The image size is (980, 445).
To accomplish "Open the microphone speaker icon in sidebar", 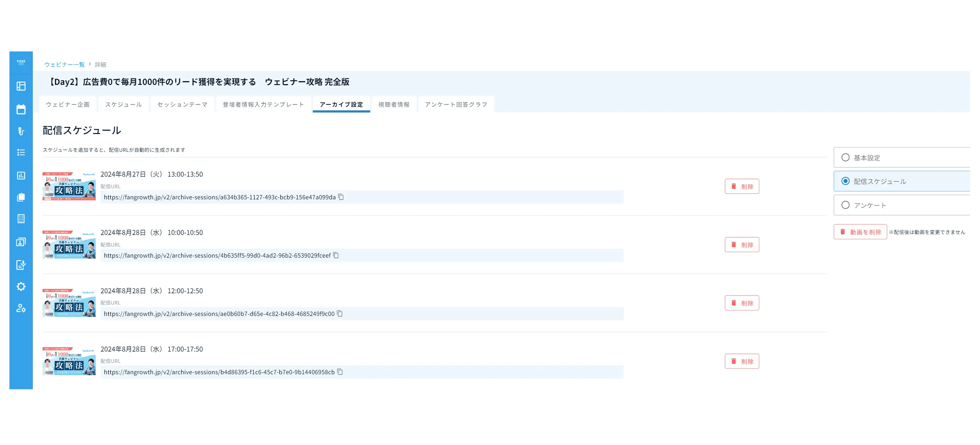I will pos(21,131).
